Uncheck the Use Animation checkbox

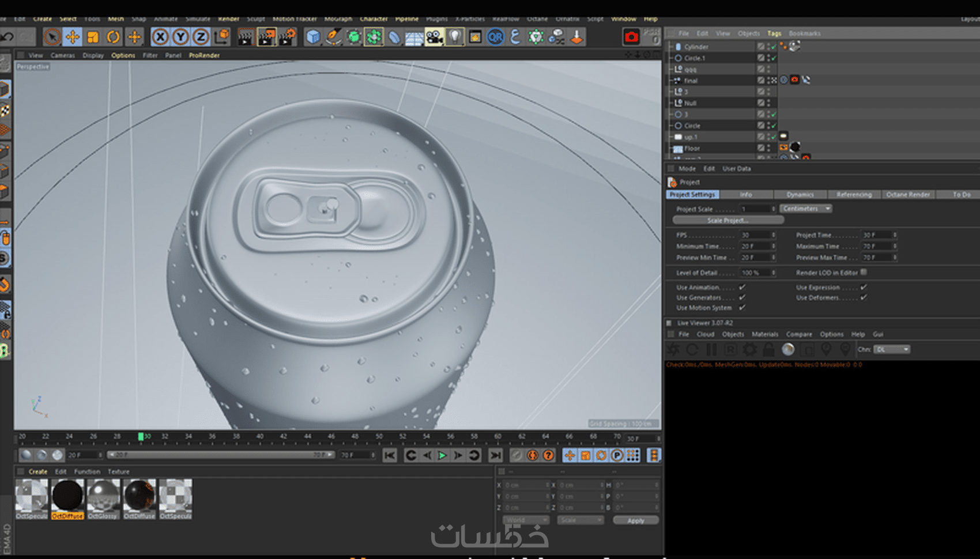coord(742,287)
